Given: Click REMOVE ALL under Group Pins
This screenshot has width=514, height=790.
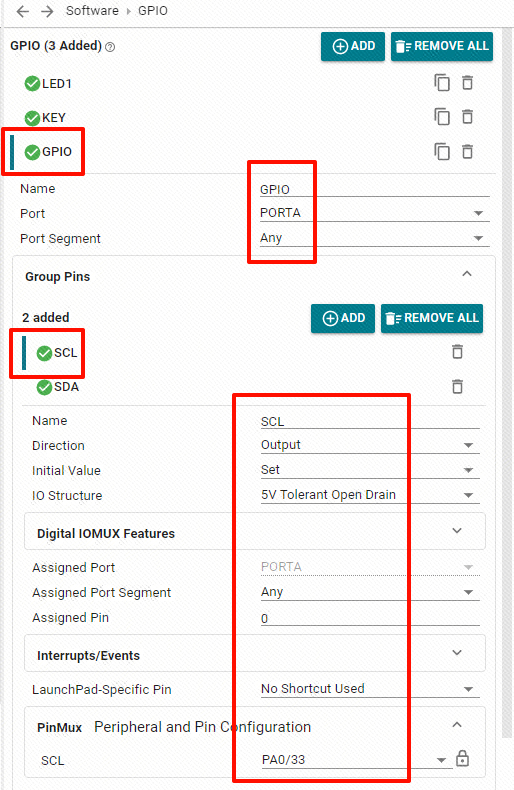Looking at the screenshot, I should 432,318.
